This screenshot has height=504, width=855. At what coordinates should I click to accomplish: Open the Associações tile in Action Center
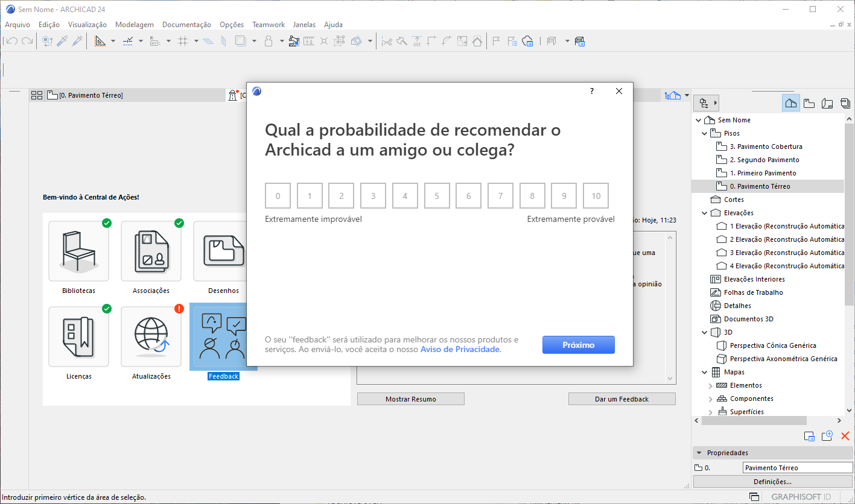[151, 251]
